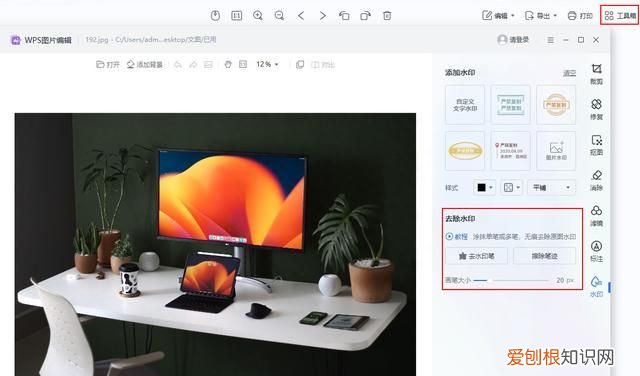640x376 pixels.
Task: Click the copy image icon
Action: coord(300,65)
